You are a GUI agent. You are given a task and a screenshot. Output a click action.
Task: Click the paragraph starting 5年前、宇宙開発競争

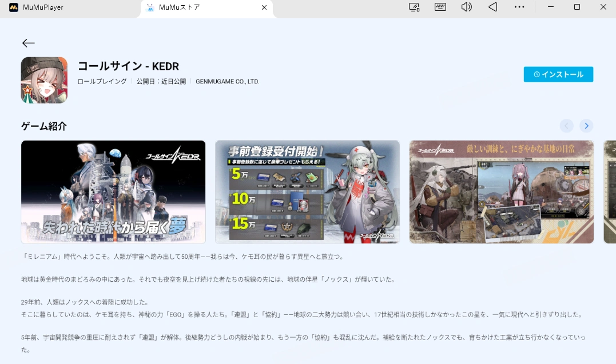click(x=303, y=343)
